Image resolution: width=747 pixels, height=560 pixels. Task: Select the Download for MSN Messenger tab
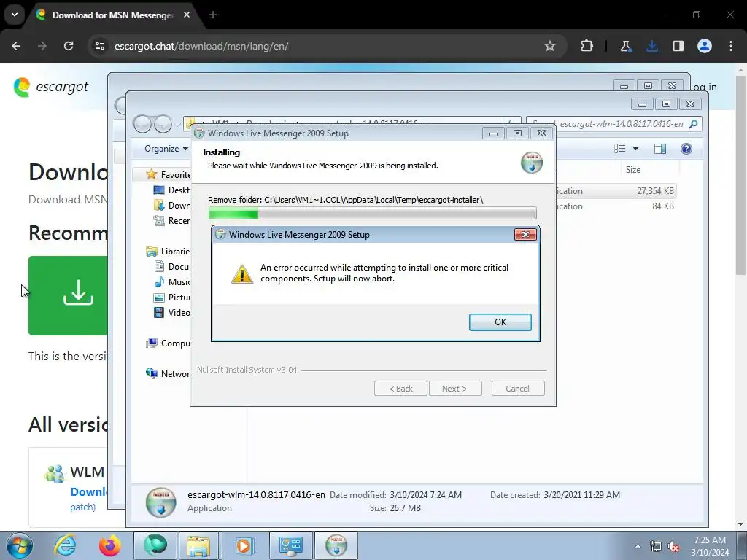pyautogui.click(x=113, y=15)
